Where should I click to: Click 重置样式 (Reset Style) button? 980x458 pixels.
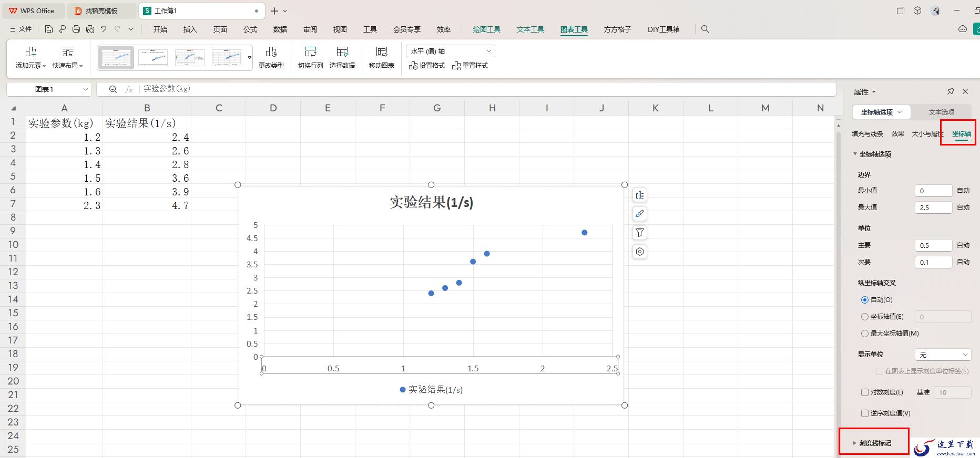click(470, 66)
